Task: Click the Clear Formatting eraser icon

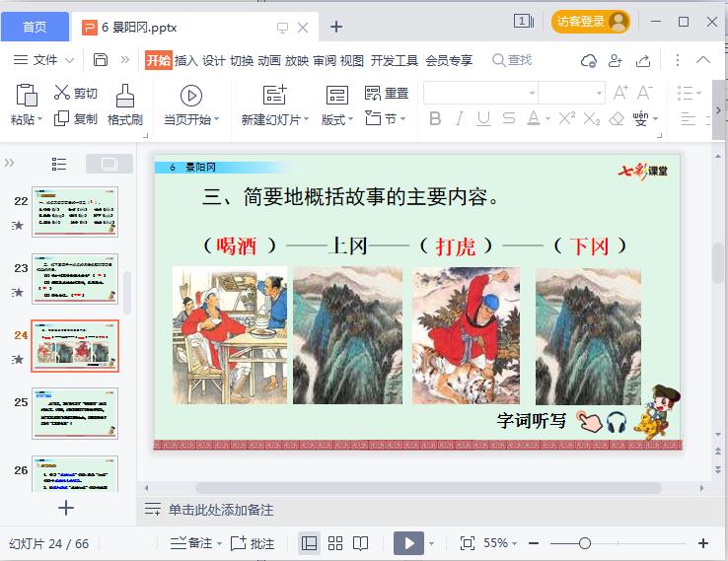Action: click(x=617, y=118)
